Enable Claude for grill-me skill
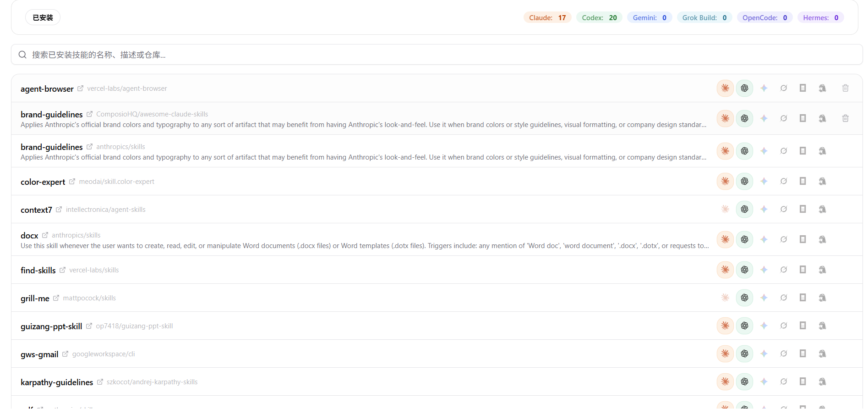This screenshot has width=868, height=415. click(726, 298)
